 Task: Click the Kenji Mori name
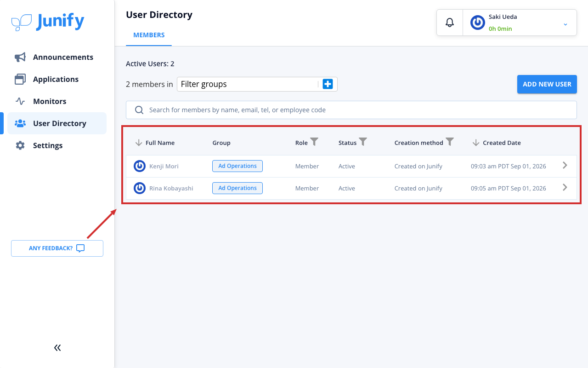tap(164, 166)
